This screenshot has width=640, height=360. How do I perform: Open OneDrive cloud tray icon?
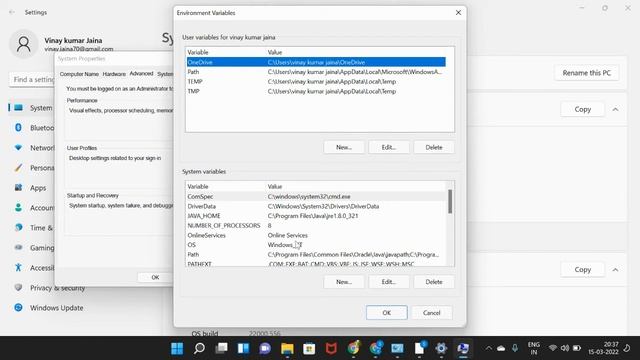point(501,348)
